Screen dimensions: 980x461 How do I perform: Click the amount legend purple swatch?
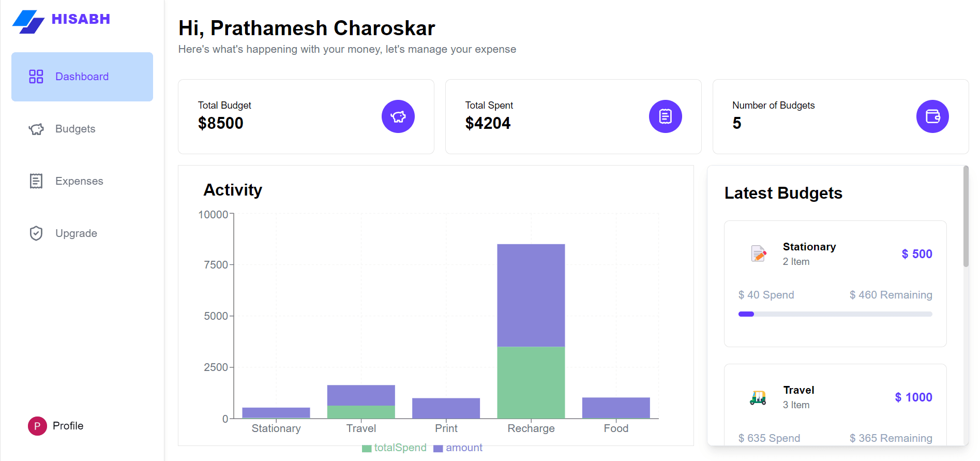[x=438, y=448]
